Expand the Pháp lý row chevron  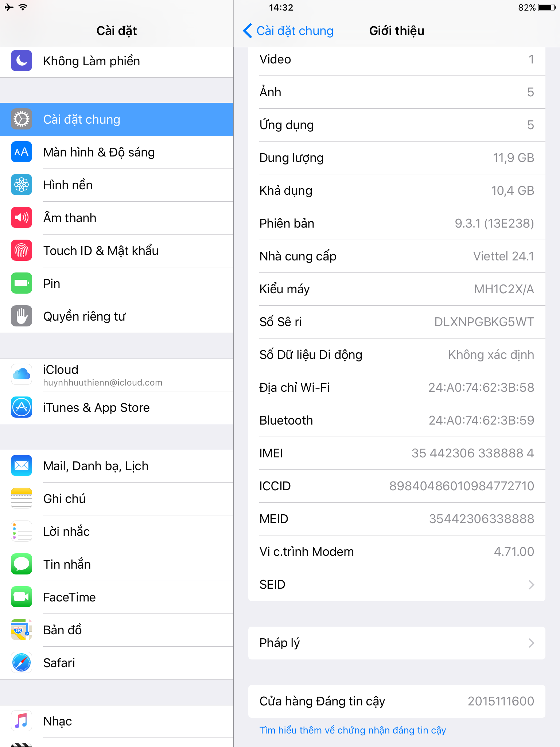pyautogui.click(x=531, y=643)
